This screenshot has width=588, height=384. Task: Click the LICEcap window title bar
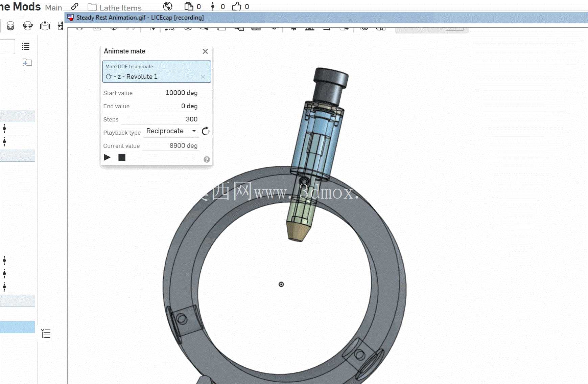(x=326, y=18)
